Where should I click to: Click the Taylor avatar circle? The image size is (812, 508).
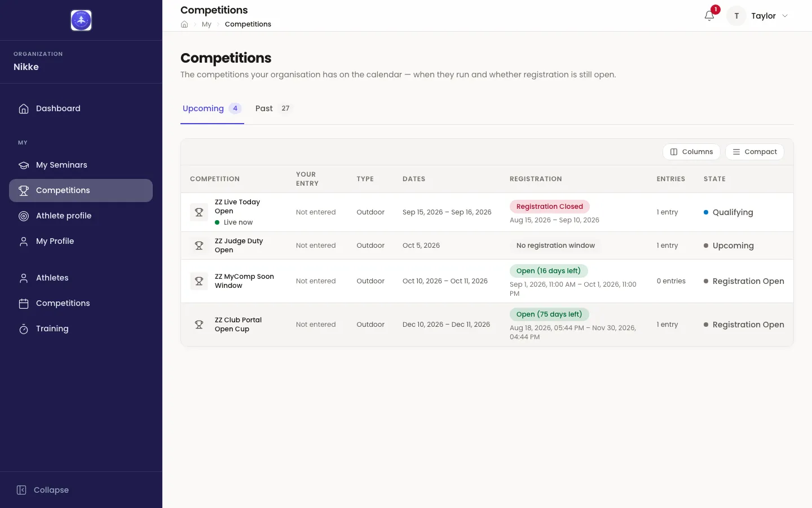[x=736, y=16]
